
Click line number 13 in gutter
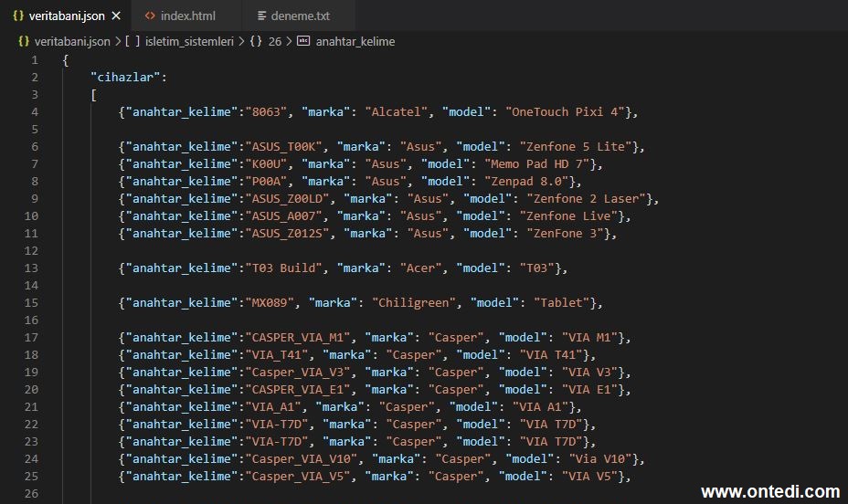[x=31, y=268]
